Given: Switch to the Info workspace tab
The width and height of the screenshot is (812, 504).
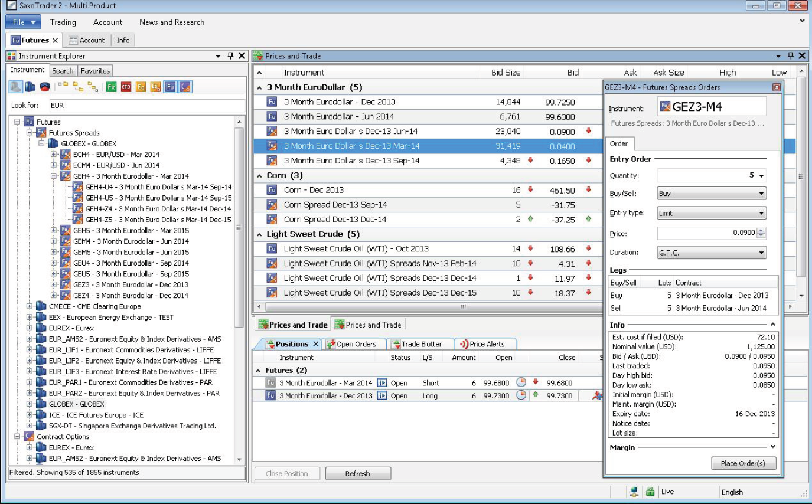Looking at the screenshot, I should coord(123,40).
